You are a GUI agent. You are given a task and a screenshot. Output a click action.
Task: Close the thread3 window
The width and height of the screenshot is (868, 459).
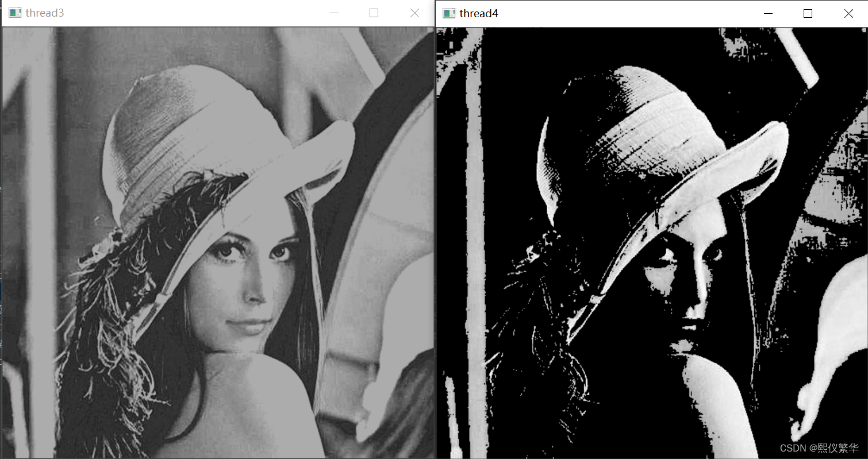coord(414,13)
